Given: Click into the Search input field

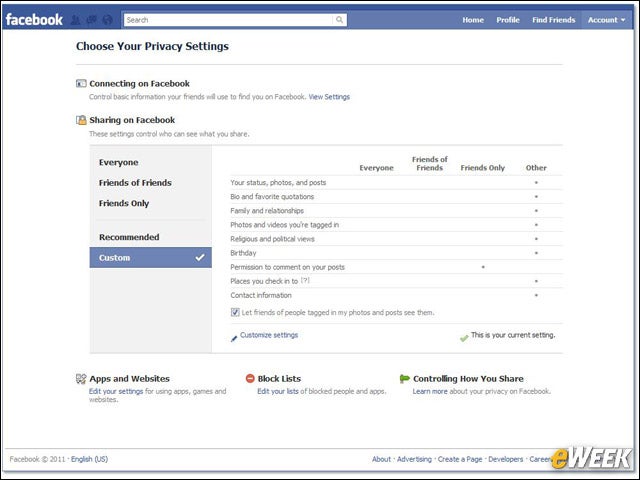Looking at the screenshot, I should pyautogui.click(x=229, y=20).
